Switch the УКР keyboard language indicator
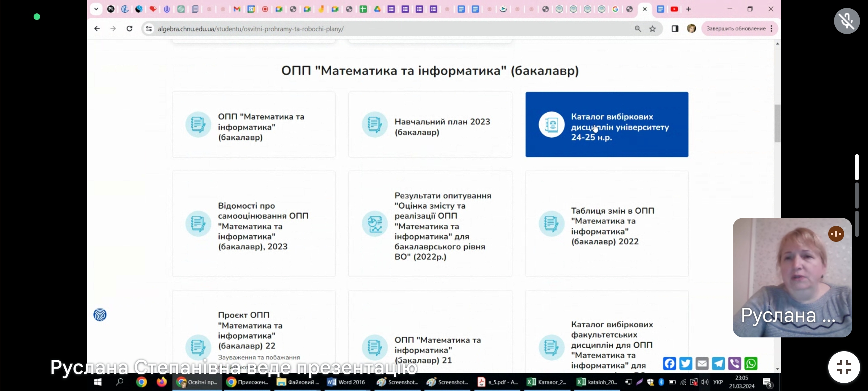The width and height of the screenshot is (868, 391). coord(718,382)
